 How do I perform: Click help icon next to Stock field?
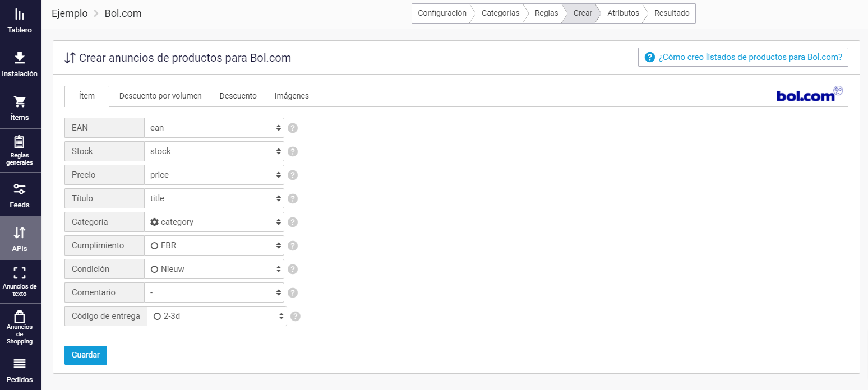(293, 151)
